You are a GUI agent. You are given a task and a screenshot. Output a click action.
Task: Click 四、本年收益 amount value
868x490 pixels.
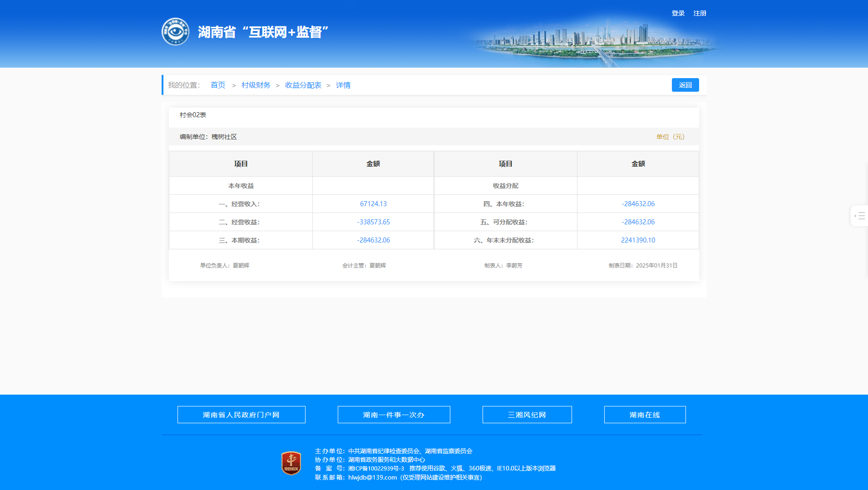[638, 204]
